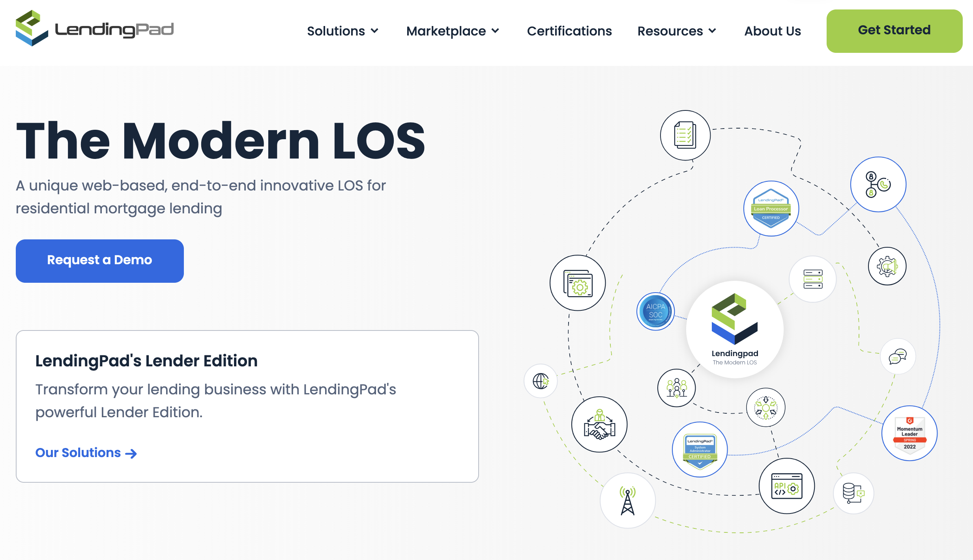Click the central Lendingpad Modern LOS logo circle
The height and width of the screenshot is (560, 973).
pos(735,329)
